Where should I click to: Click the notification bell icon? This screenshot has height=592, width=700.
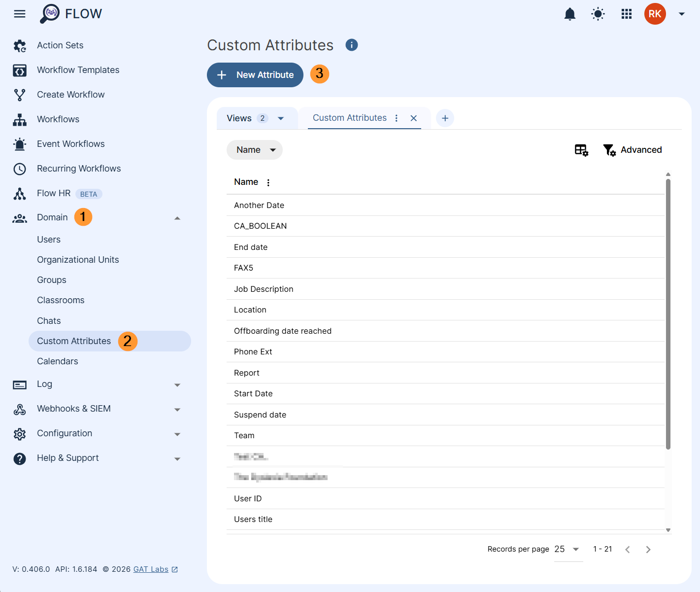[x=569, y=13]
